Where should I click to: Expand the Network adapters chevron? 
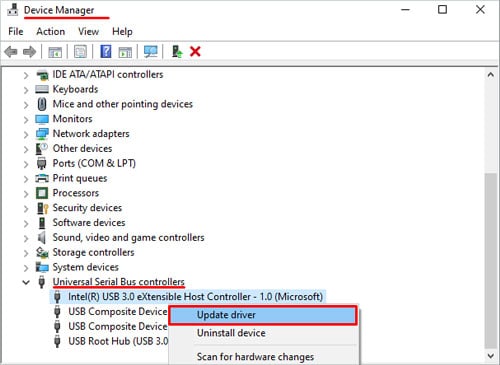pos(26,135)
